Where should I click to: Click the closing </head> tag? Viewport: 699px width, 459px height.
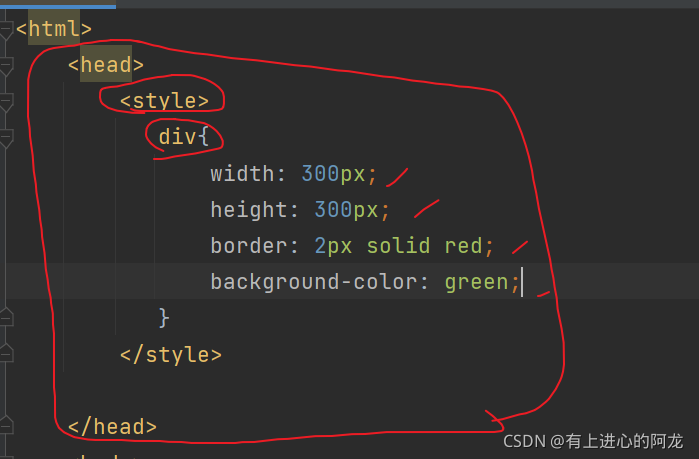[x=112, y=427]
